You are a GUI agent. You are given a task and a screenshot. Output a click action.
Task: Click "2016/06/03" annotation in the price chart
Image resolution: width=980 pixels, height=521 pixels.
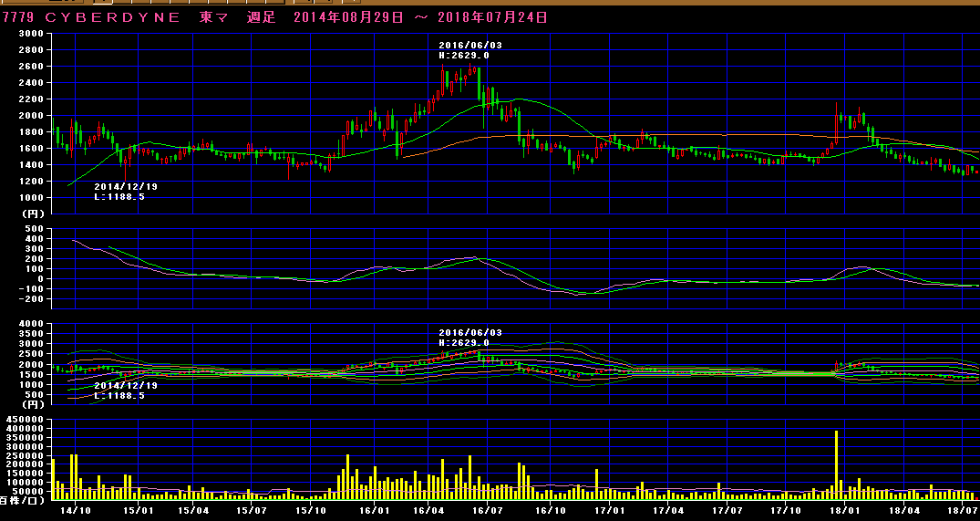click(470, 45)
